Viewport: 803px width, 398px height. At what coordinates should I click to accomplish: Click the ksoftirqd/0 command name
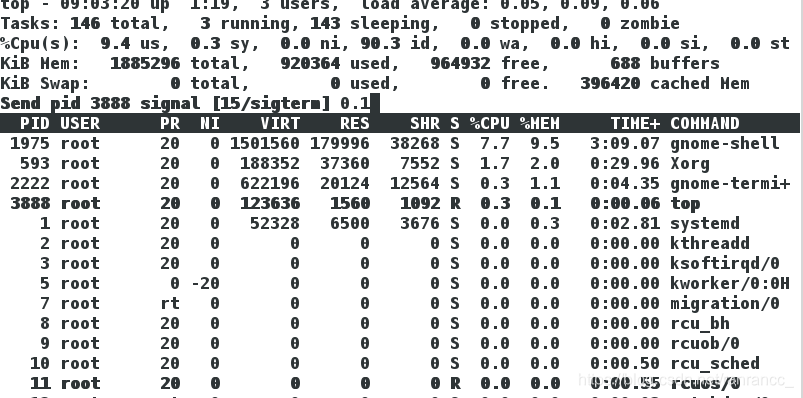click(725, 264)
